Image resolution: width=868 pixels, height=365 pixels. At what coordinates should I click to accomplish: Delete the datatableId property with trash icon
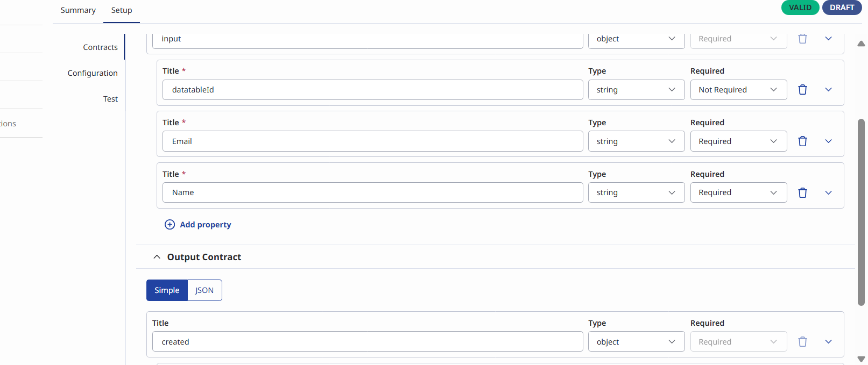802,90
